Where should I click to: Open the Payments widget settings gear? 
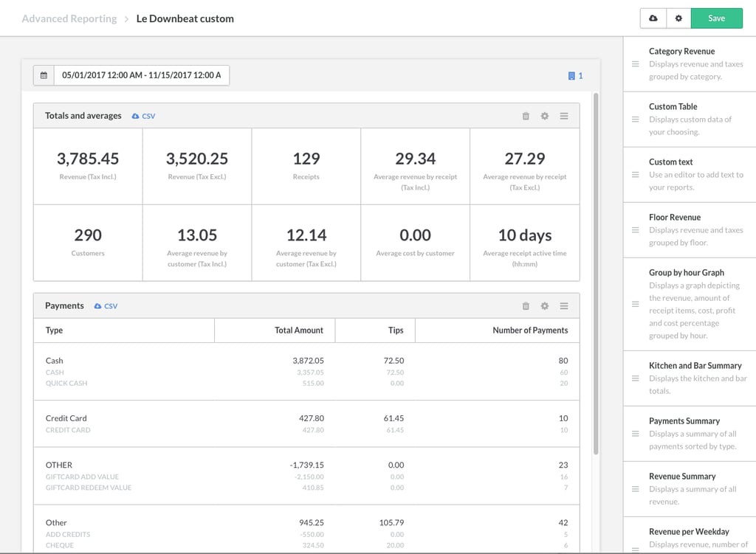point(545,306)
